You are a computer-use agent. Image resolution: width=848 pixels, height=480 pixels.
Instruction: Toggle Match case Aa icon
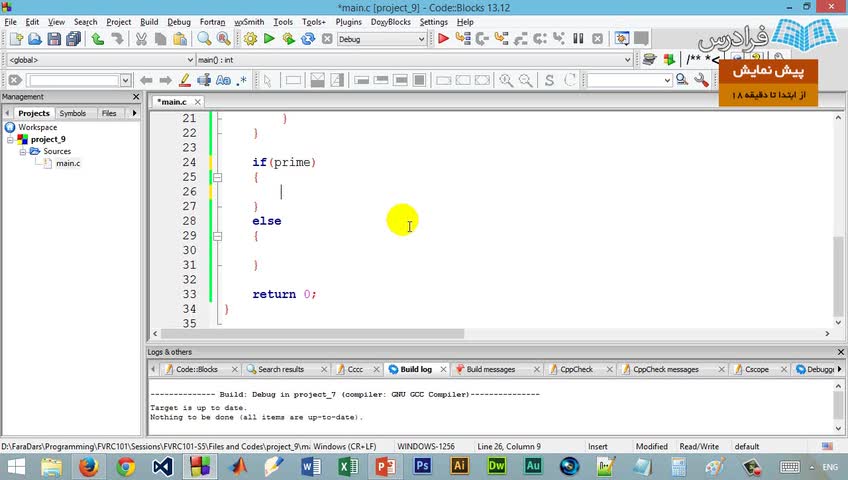tap(223, 81)
